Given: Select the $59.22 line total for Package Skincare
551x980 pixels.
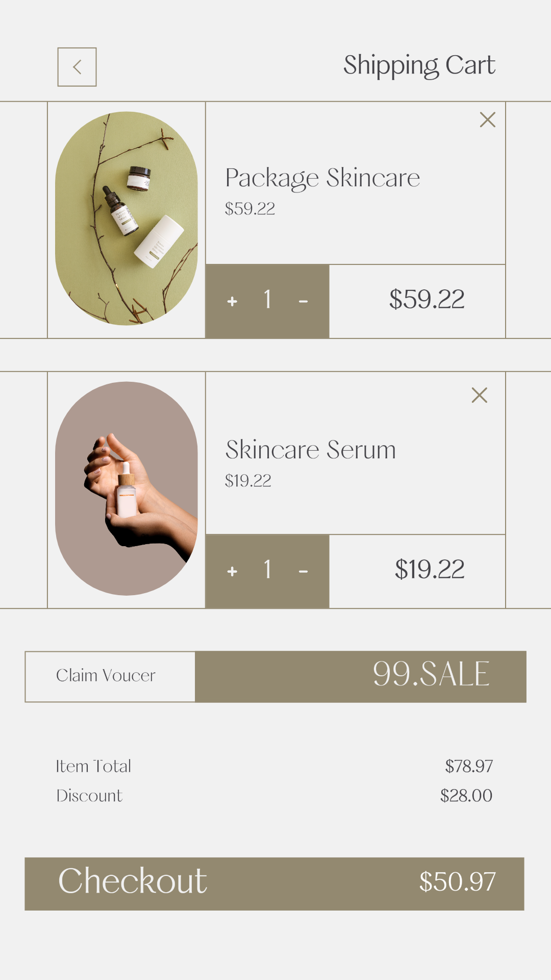Looking at the screenshot, I should pyautogui.click(x=427, y=300).
